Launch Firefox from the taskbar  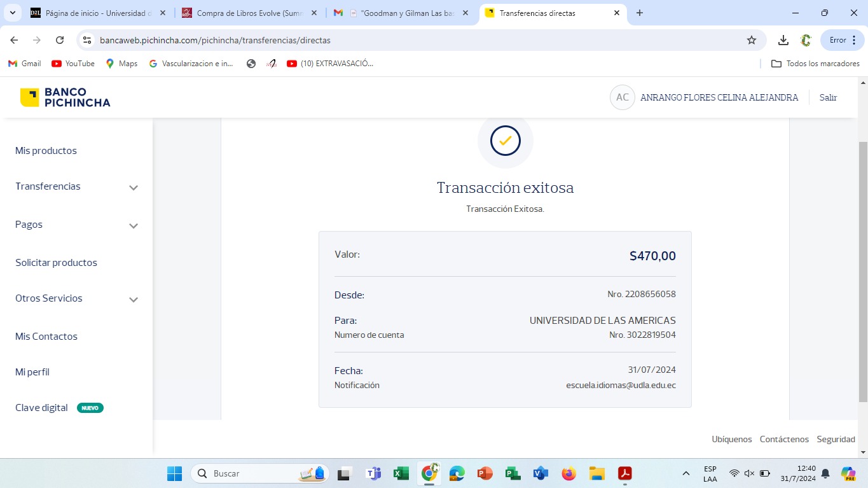point(568,473)
